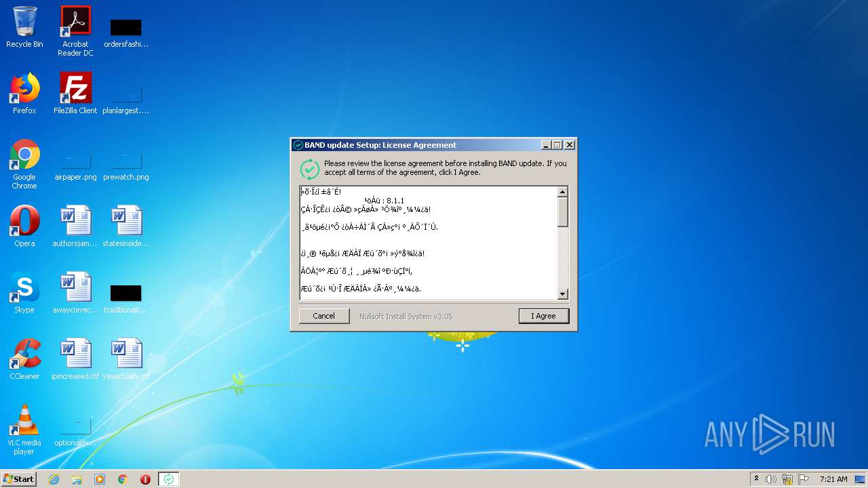Open Google Chrome desktop shortcut

[24, 165]
